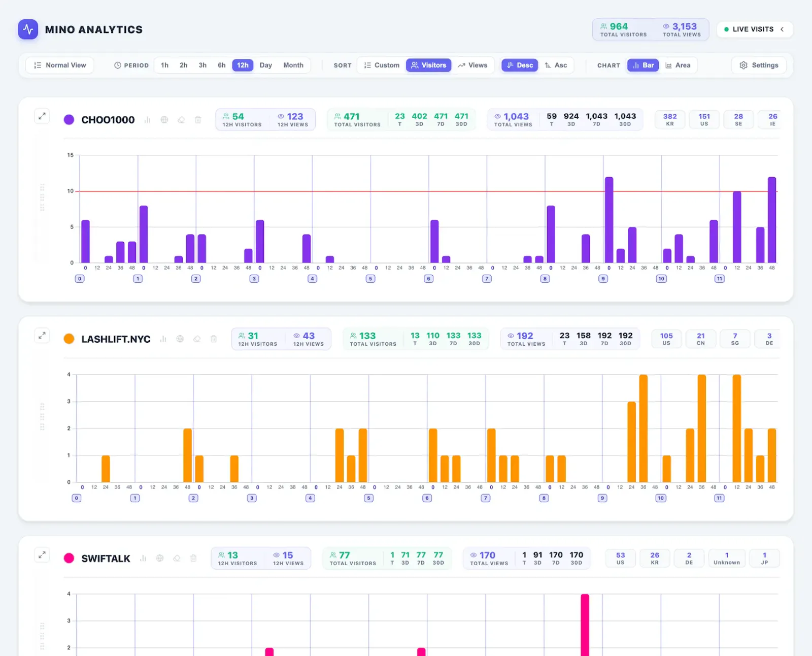Choose the Bar chart type button
Viewport: 812px width, 656px height.
pyautogui.click(x=643, y=65)
